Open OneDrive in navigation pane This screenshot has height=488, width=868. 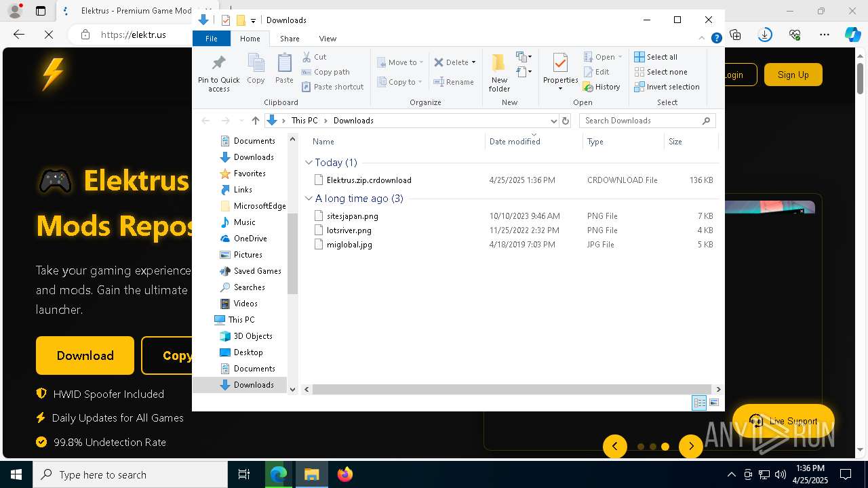tap(250, 239)
